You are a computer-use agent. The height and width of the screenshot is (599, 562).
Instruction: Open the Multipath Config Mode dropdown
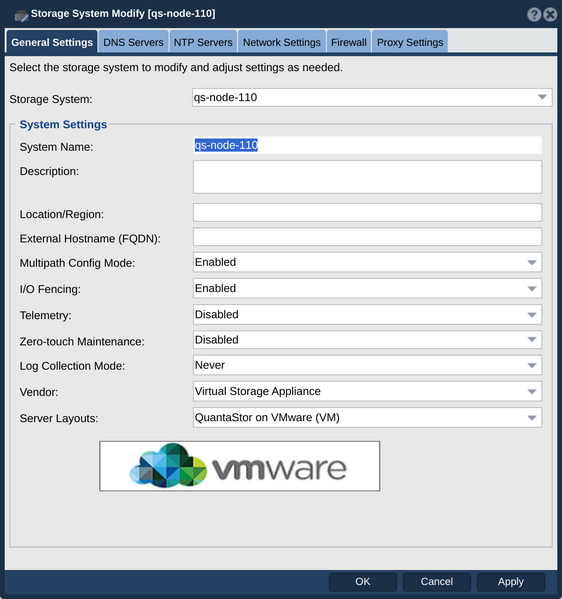pyautogui.click(x=368, y=262)
